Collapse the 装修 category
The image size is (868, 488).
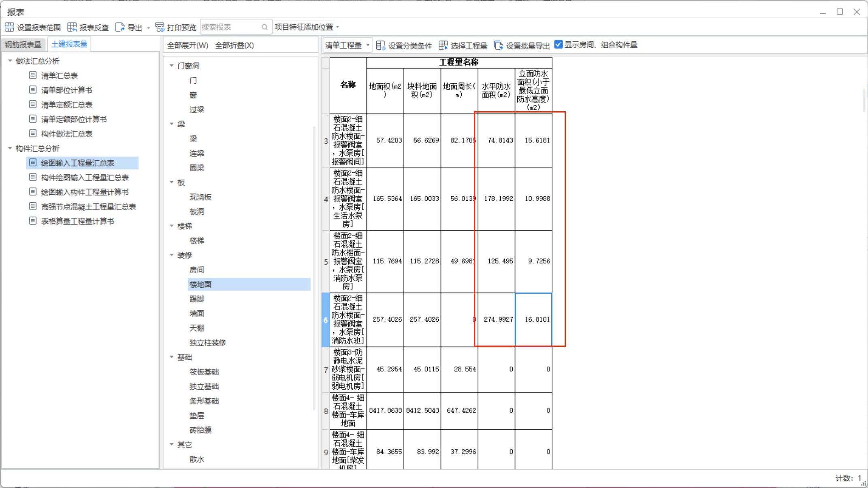[x=172, y=255]
